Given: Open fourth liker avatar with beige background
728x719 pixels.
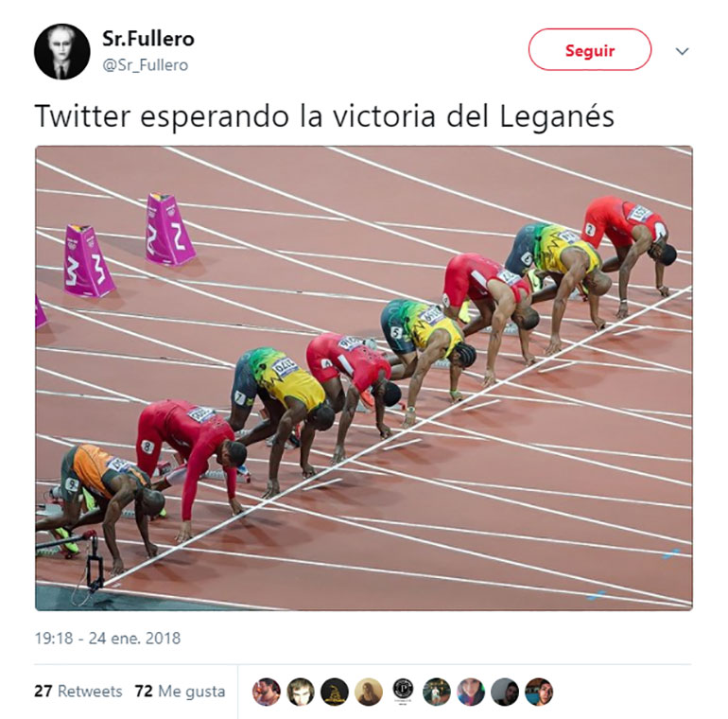Looking at the screenshot, I should tap(369, 692).
